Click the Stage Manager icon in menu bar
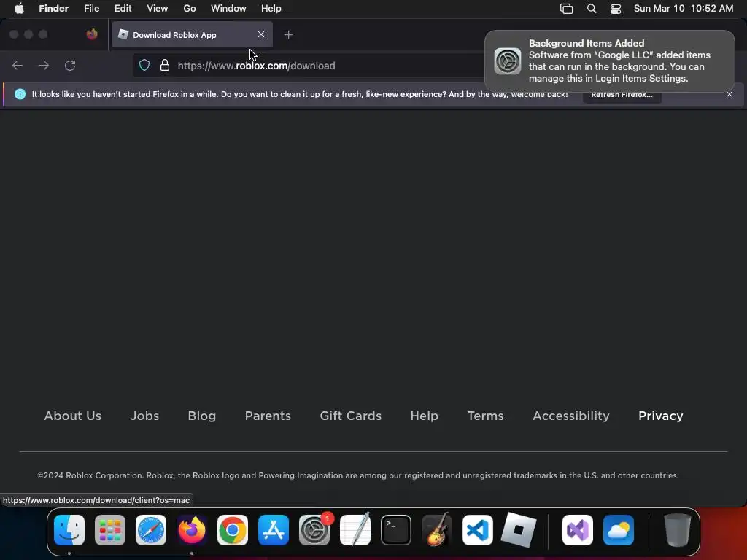Image resolution: width=747 pixels, height=560 pixels. click(566, 9)
